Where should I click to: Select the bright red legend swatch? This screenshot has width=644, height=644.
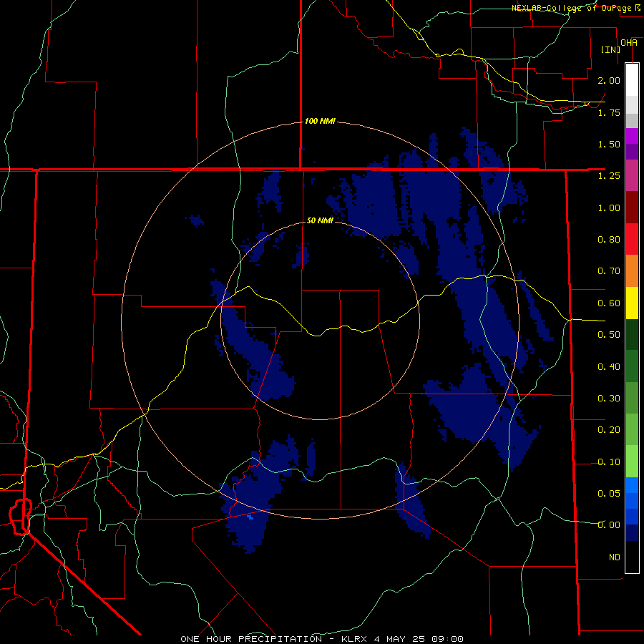pyautogui.click(x=632, y=239)
